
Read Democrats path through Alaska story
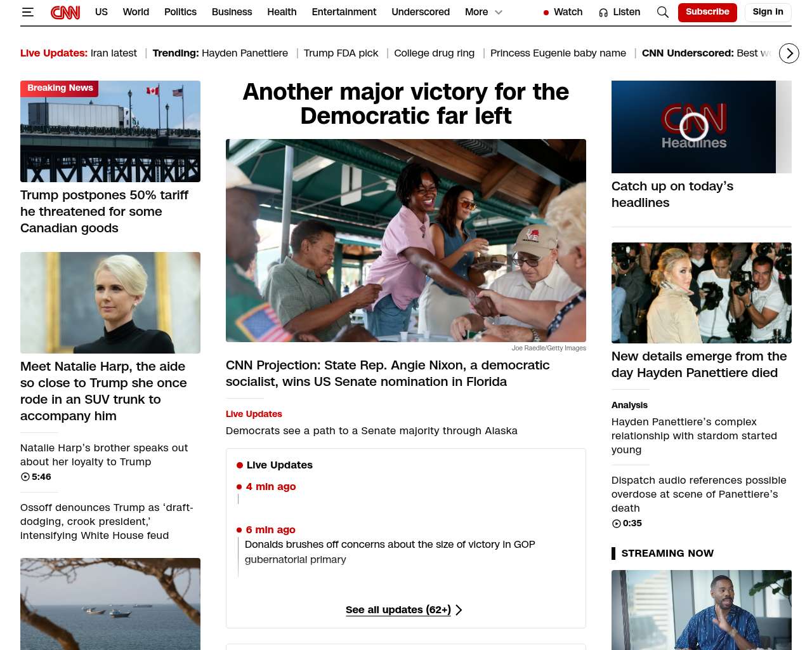[372, 430]
